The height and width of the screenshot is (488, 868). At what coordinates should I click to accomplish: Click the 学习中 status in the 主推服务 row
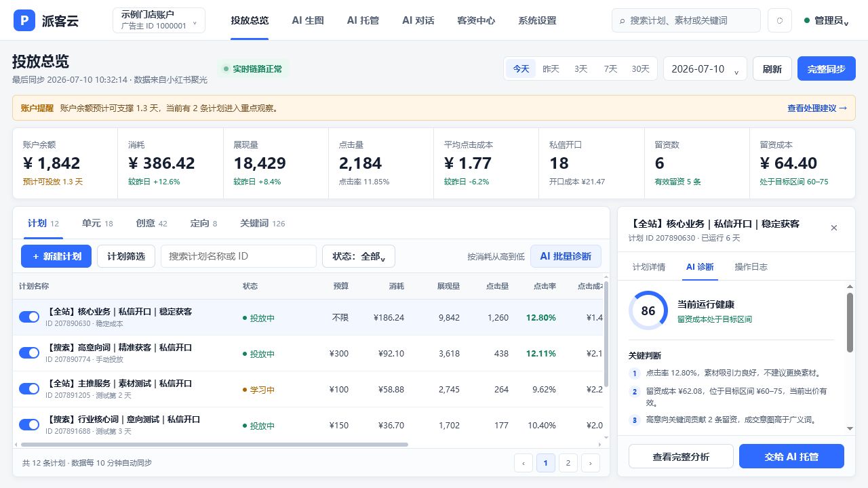(x=258, y=390)
